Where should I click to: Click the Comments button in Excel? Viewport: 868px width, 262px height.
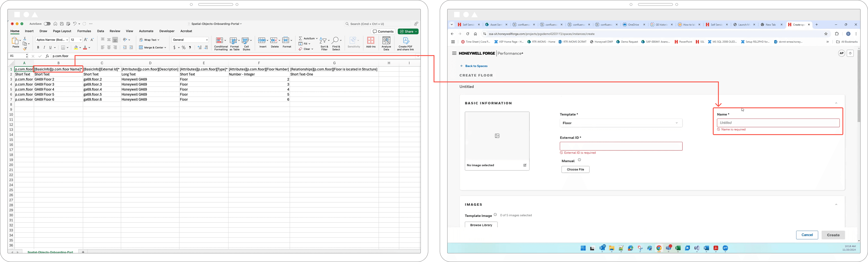pyautogui.click(x=383, y=31)
